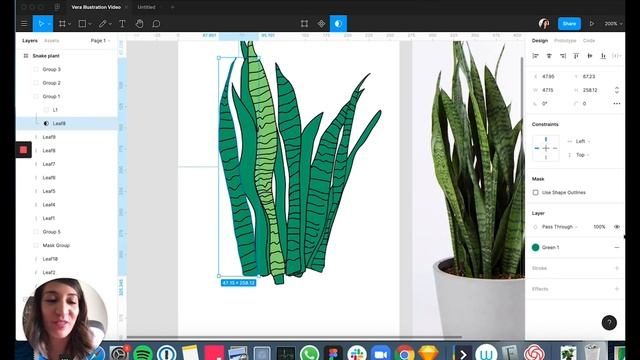Add an effect with plus icon

pos(617,289)
